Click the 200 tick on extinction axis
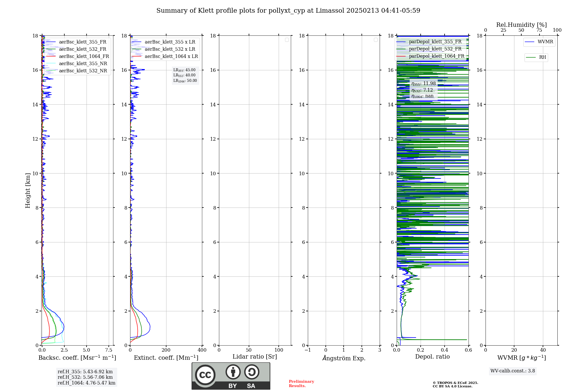The height and width of the screenshot is (392, 577). (166, 350)
